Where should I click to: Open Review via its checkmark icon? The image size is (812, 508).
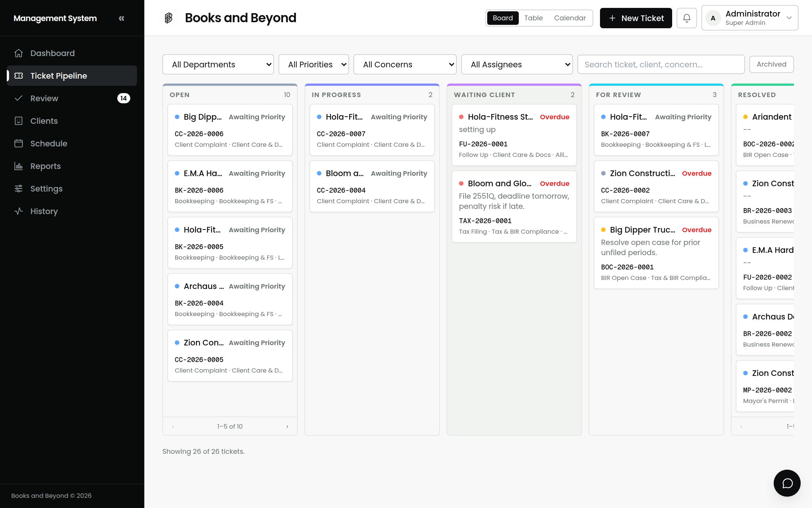19,98
